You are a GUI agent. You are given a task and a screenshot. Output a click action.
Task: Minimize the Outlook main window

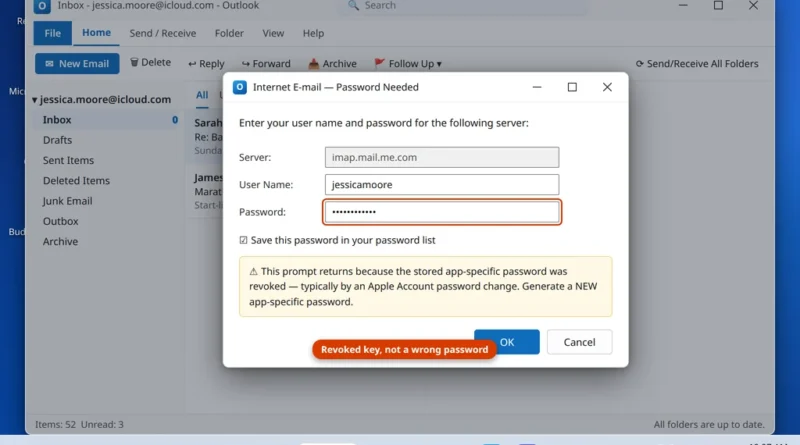tap(683, 6)
